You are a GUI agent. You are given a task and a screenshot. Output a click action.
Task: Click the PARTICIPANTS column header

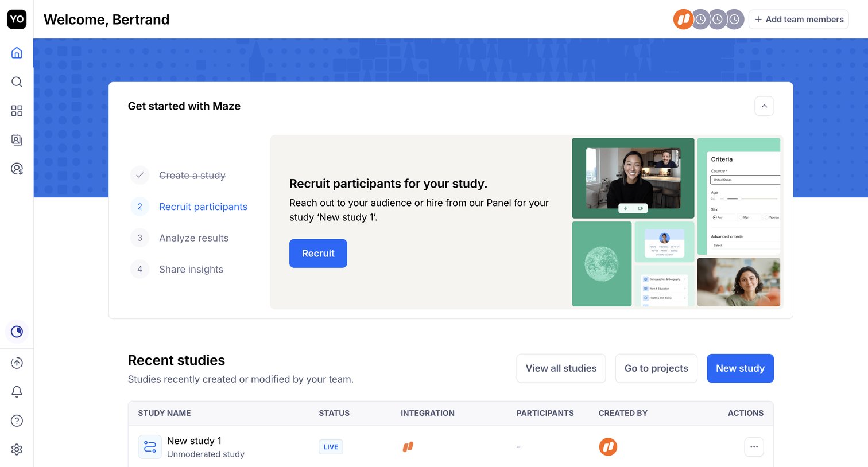pyautogui.click(x=545, y=413)
